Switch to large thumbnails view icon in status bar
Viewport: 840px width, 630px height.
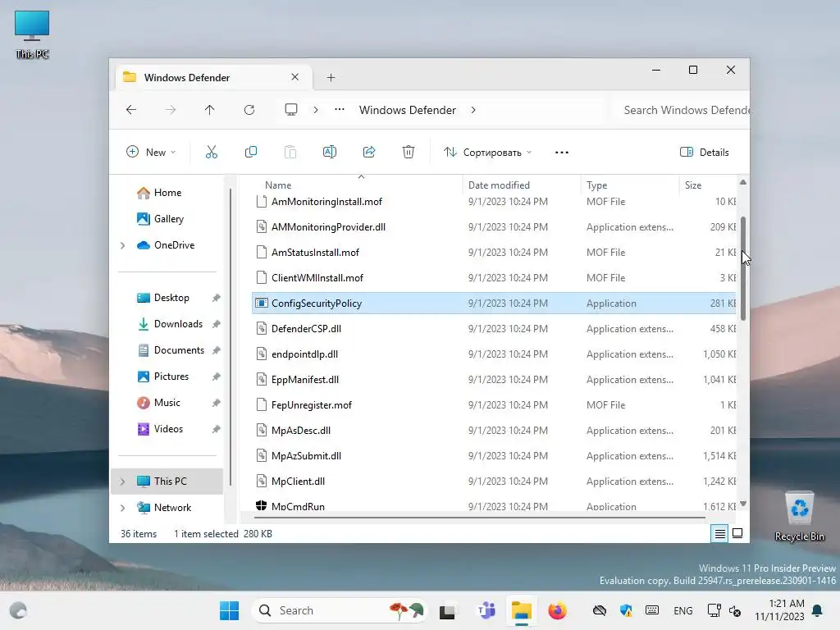[737, 533]
